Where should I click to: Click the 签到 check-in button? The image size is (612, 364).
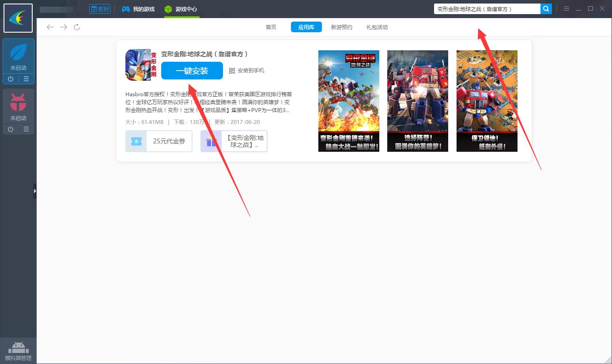click(99, 9)
